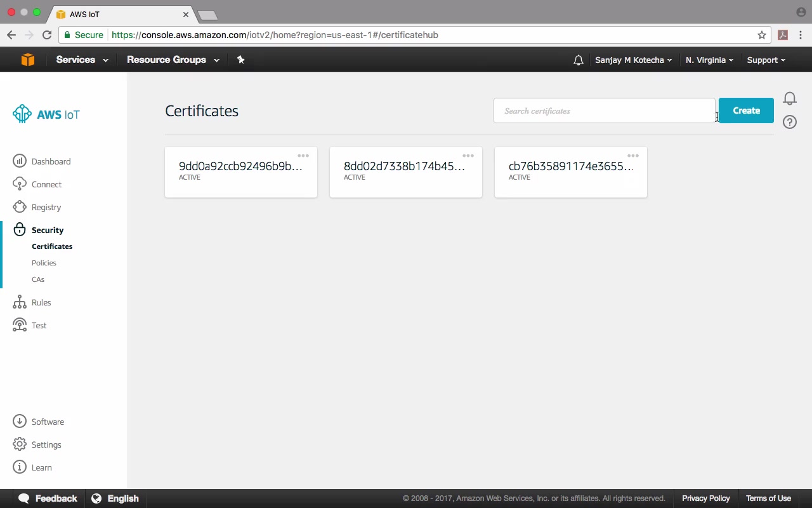Open the help question mark icon
This screenshot has height=508, width=812.
click(x=790, y=122)
